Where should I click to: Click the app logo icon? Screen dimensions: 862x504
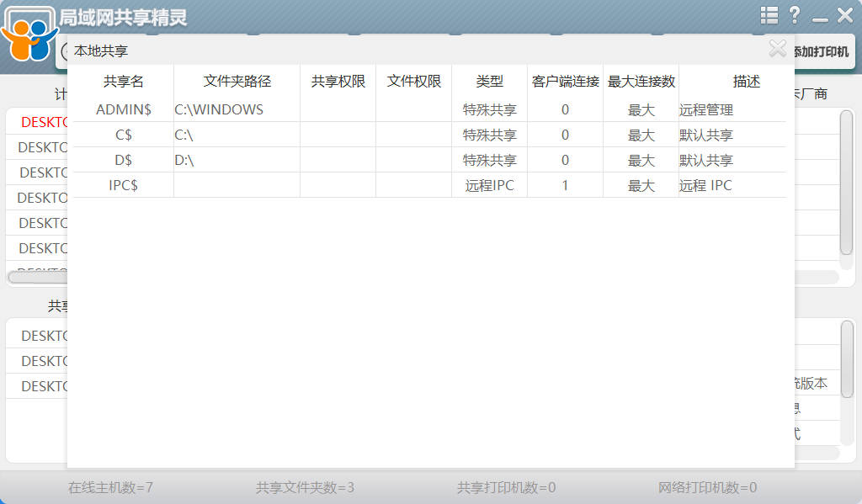pos(28,34)
